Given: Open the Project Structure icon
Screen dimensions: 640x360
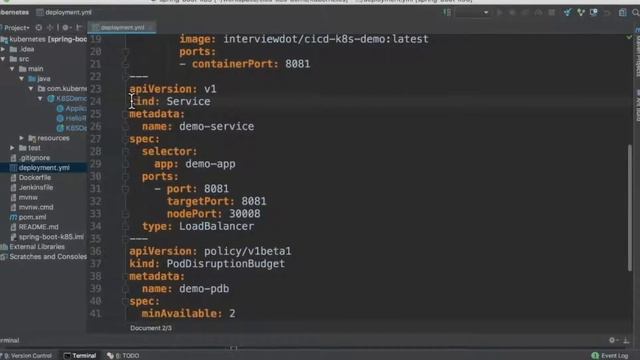Looking at the screenshot, I should tap(622, 13).
